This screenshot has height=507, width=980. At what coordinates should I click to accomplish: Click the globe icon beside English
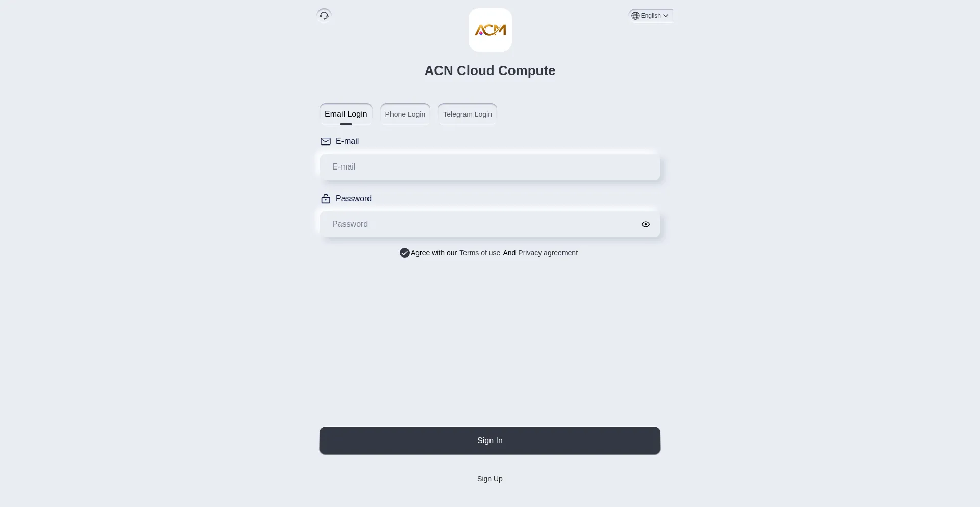coord(635,16)
